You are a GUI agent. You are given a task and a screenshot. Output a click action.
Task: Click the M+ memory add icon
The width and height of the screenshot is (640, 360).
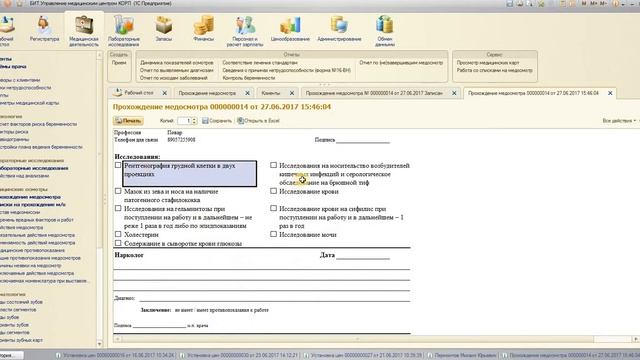click(593, 4)
